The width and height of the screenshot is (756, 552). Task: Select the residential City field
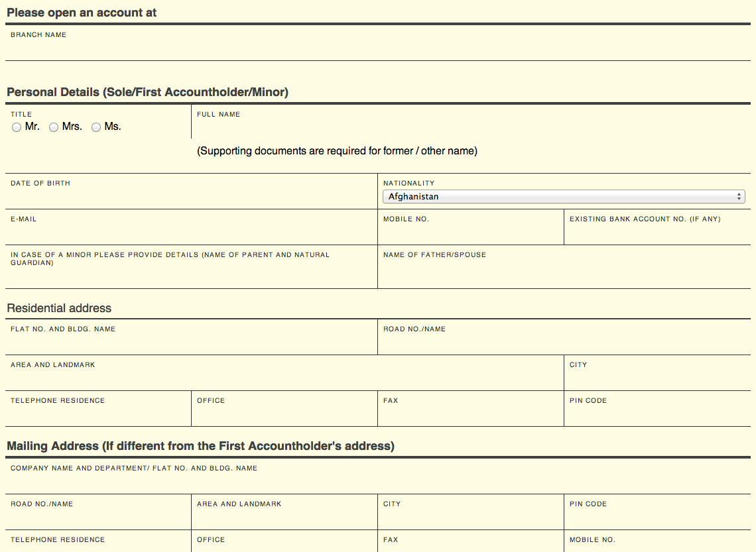click(x=657, y=379)
